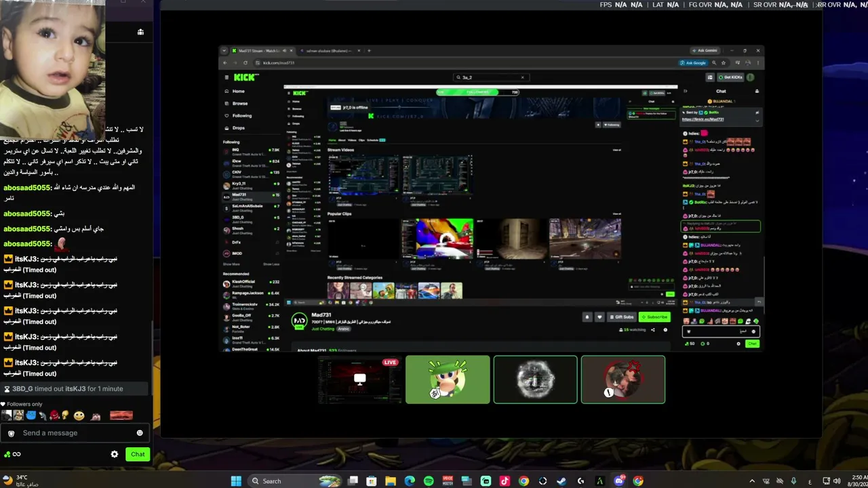This screenshot has height=488, width=868.
Task: Open Spotify from the taskbar
Action: [429, 481]
